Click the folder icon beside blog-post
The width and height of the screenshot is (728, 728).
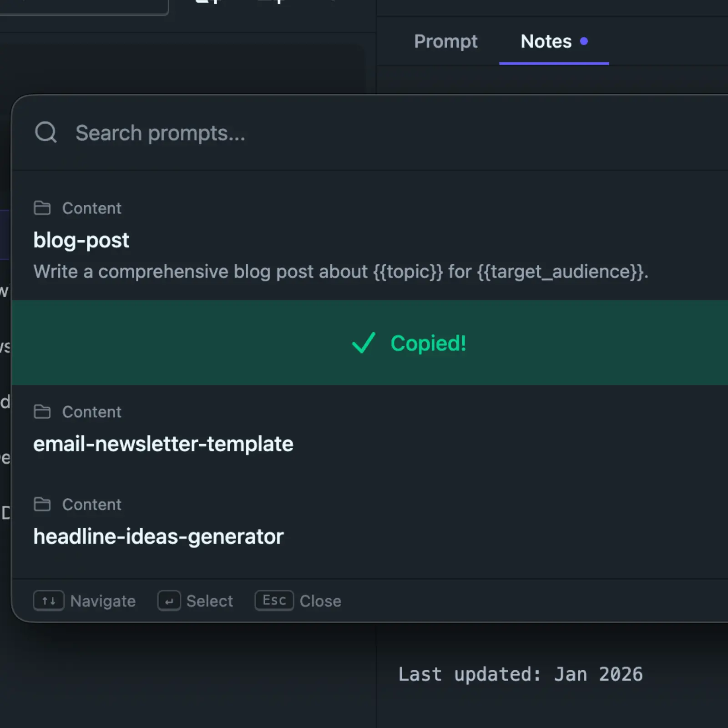pos(43,207)
